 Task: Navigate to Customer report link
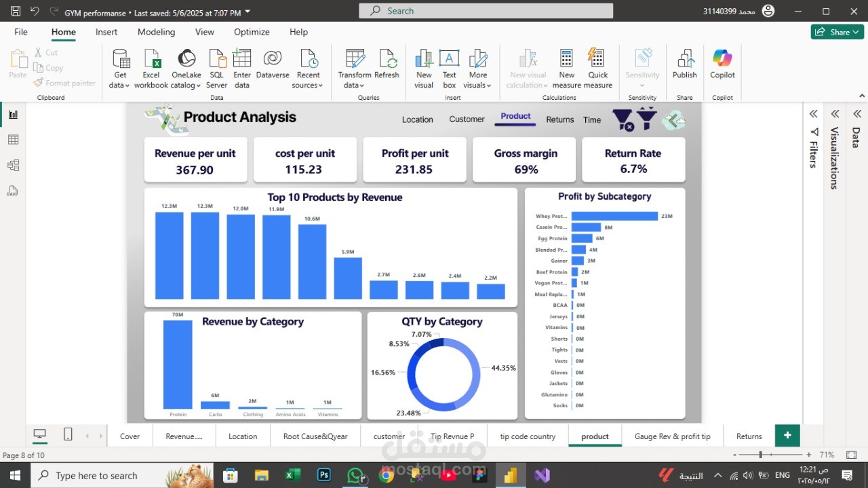point(467,119)
